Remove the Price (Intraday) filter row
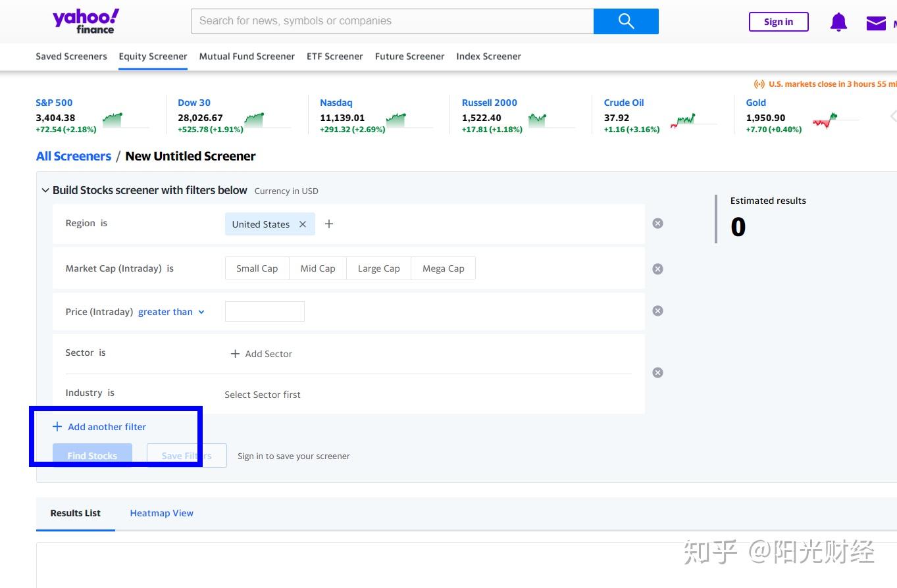The image size is (897, 588). (x=657, y=311)
